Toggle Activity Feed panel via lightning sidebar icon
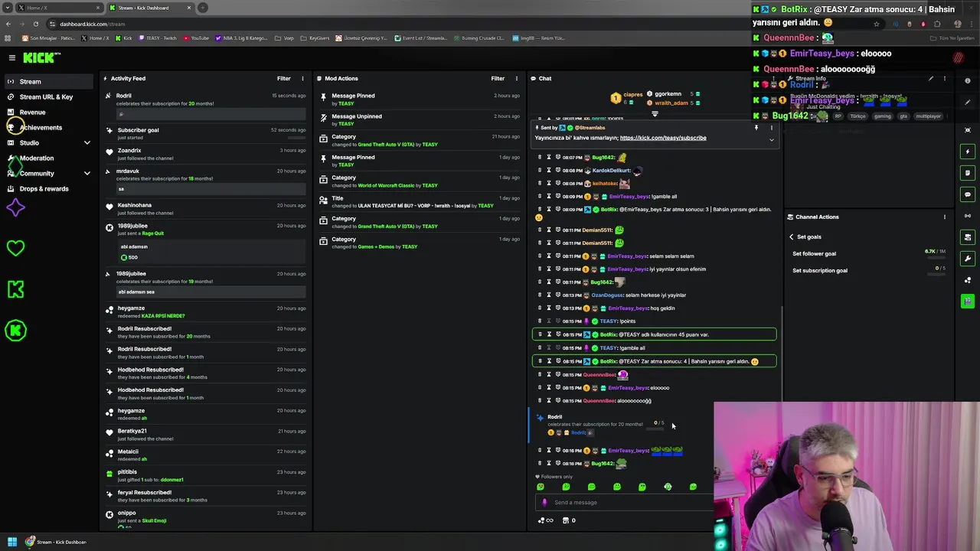The image size is (980, 551). [968, 152]
